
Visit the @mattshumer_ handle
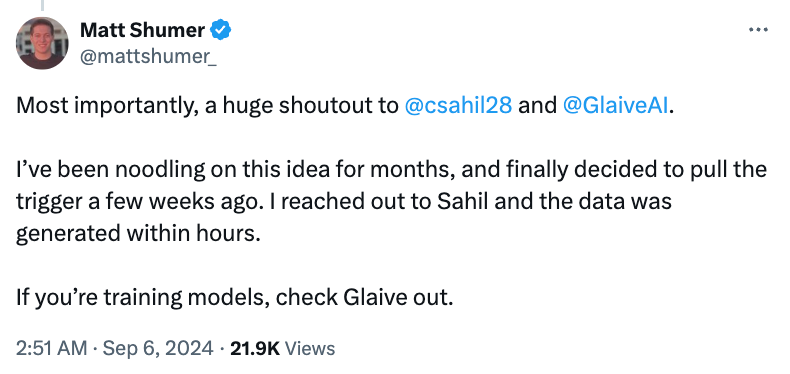coord(148,56)
